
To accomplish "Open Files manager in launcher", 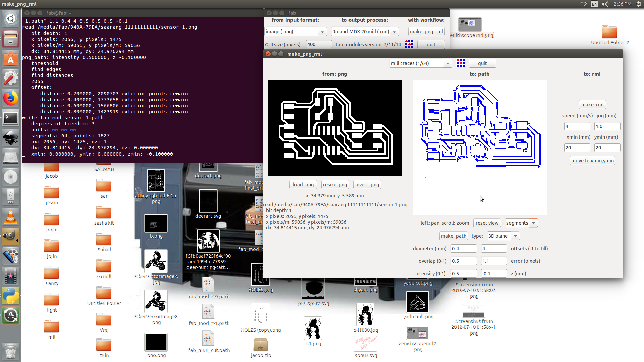I will (11, 38).
